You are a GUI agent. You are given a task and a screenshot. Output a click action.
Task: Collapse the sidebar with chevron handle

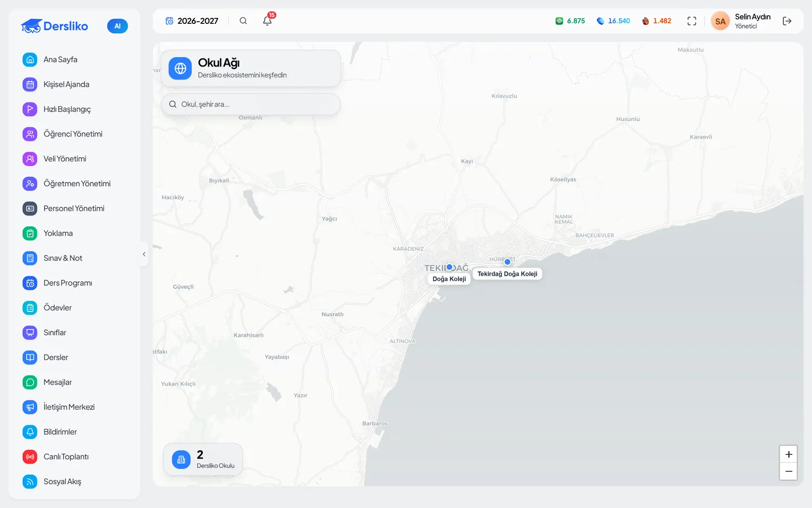point(144,254)
